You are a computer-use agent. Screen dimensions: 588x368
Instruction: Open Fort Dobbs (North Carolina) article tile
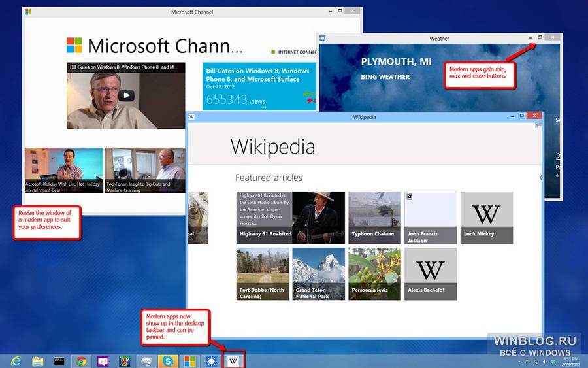click(263, 274)
